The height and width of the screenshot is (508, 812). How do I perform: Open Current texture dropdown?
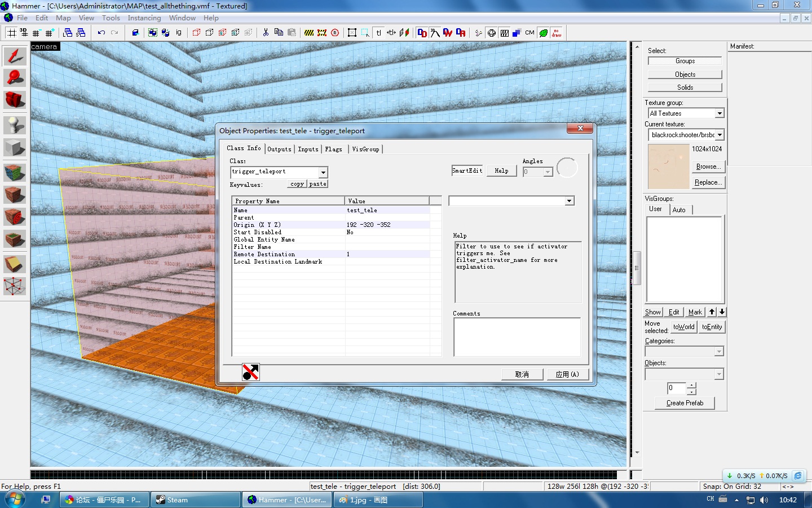point(720,135)
